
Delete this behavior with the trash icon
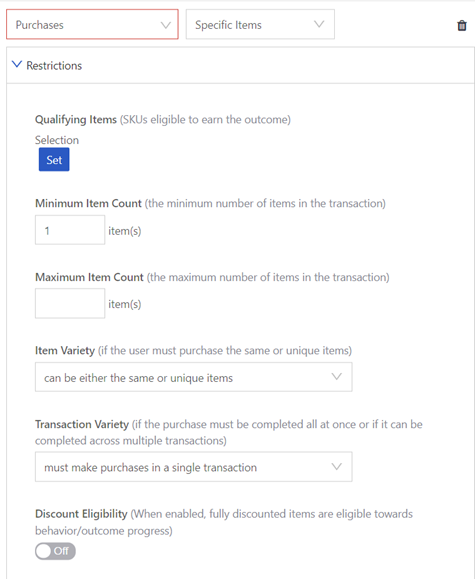pos(462,25)
